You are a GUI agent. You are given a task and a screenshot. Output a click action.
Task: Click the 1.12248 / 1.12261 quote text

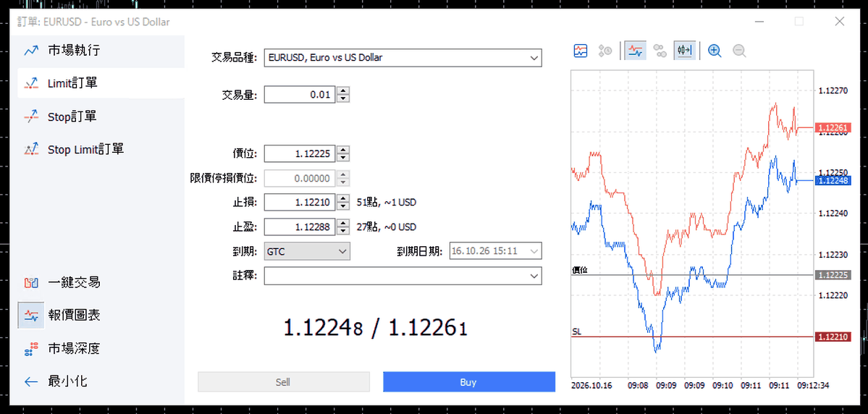point(376,329)
